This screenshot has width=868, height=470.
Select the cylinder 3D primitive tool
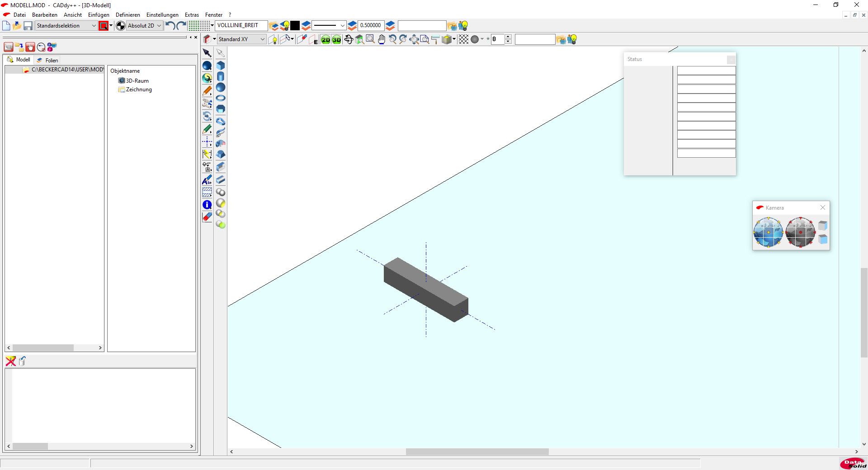221,76
